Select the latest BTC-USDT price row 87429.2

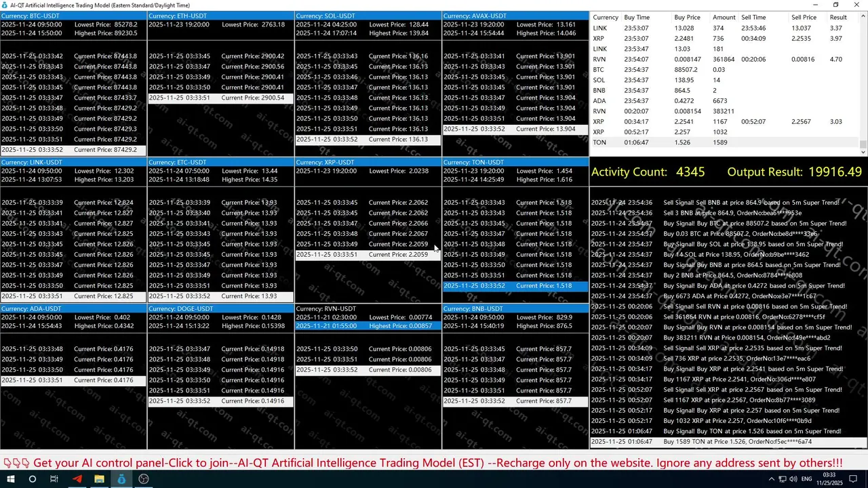(x=73, y=150)
